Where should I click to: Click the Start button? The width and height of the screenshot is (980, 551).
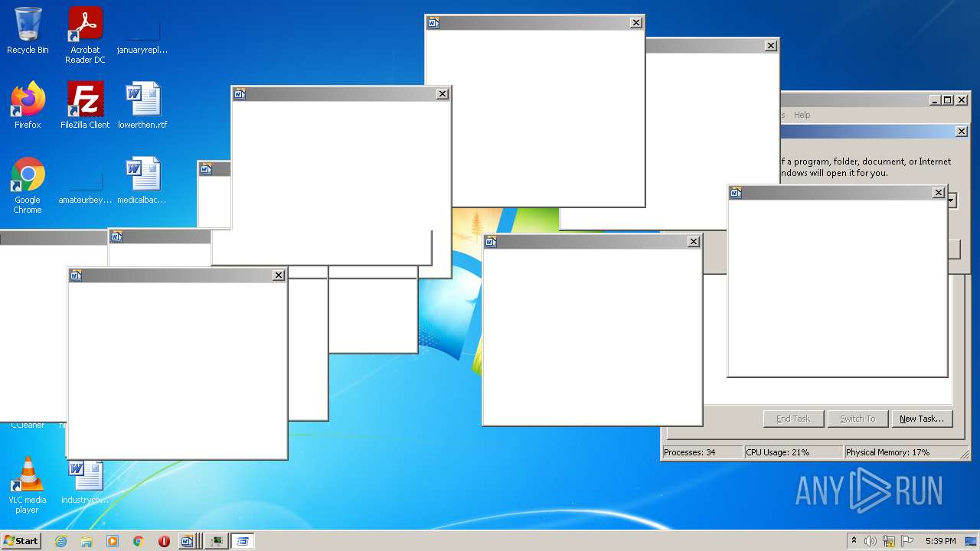pyautogui.click(x=21, y=541)
